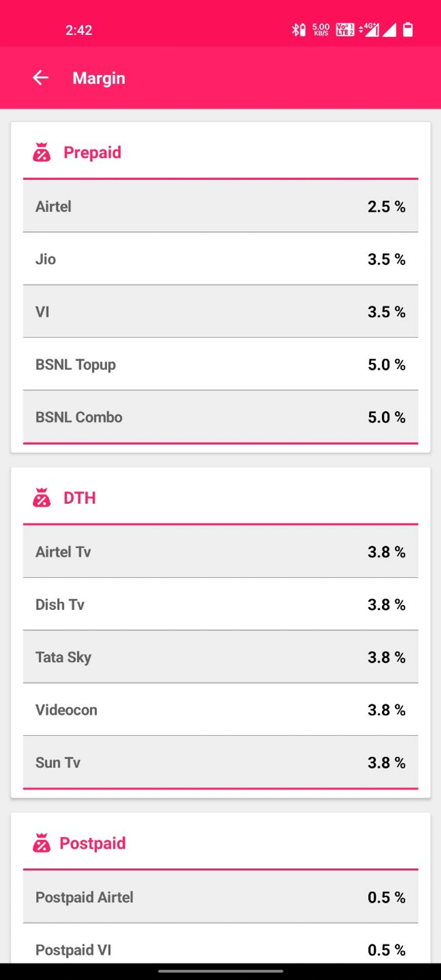The width and height of the screenshot is (441, 980).
Task: Select the Airtel prepaid margin row
Action: [x=220, y=206]
